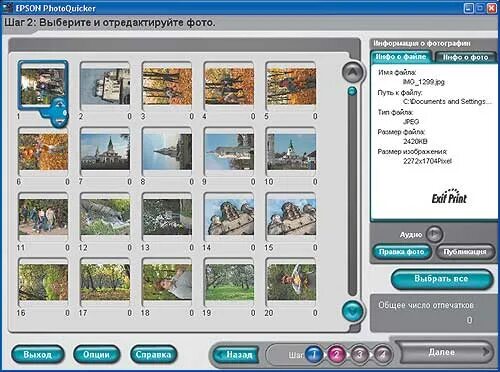This screenshot has width=500, height=372.
Task: Click Выбрать все to select all
Action: pyautogui.click(x=441, y=279)
